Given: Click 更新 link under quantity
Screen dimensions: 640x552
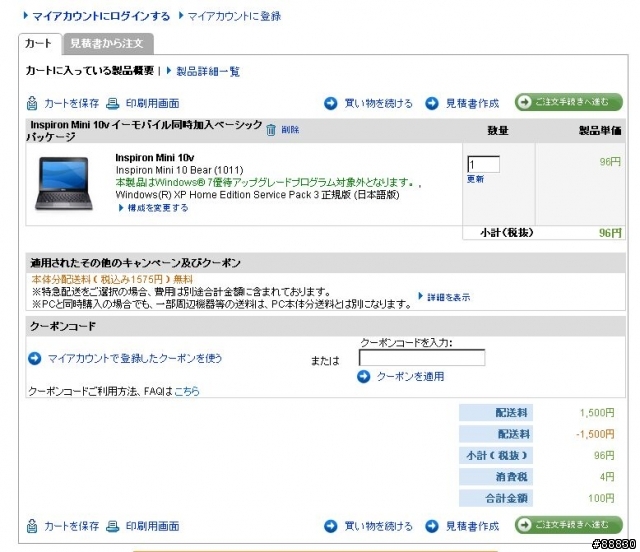Looking at the screenshot, I should 476,179.
